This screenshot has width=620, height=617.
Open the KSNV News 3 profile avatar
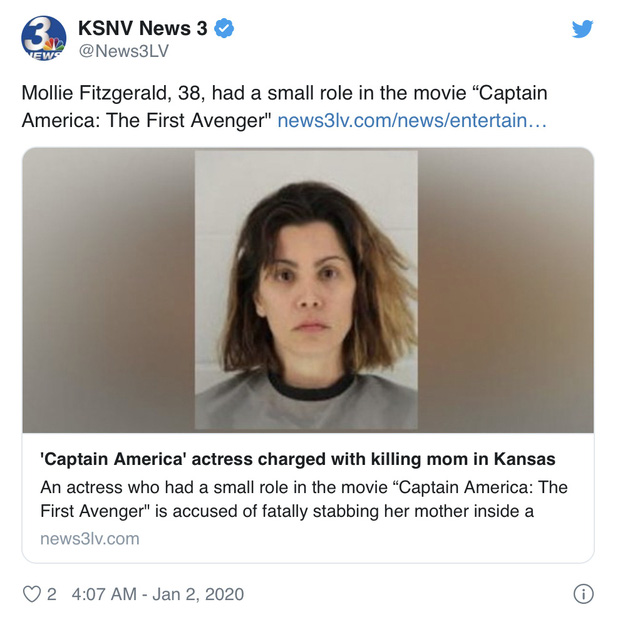tap(43, 38)
